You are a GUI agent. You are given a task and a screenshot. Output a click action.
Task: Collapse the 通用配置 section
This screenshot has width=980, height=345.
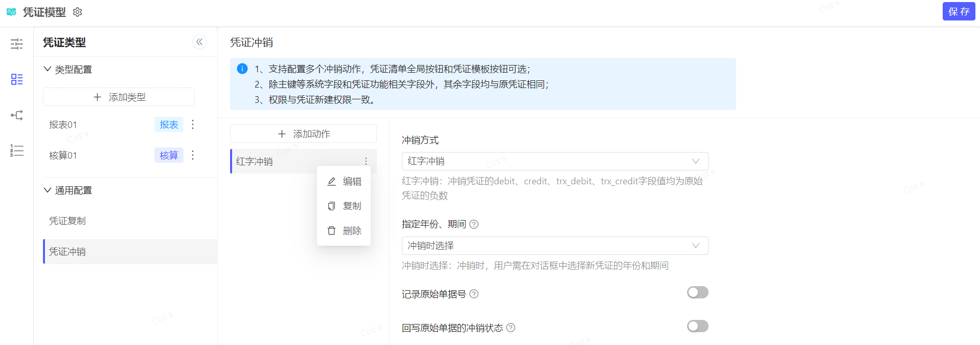pos(48,190)
